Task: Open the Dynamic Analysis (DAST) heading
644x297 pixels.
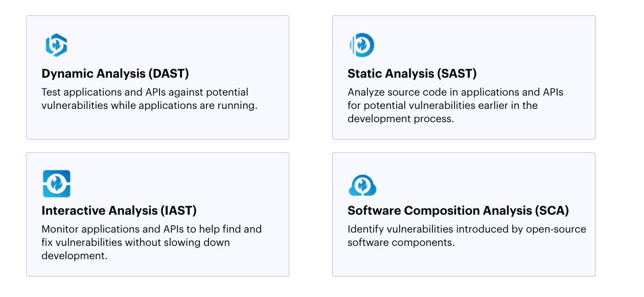Action: [x=115, y=74]
